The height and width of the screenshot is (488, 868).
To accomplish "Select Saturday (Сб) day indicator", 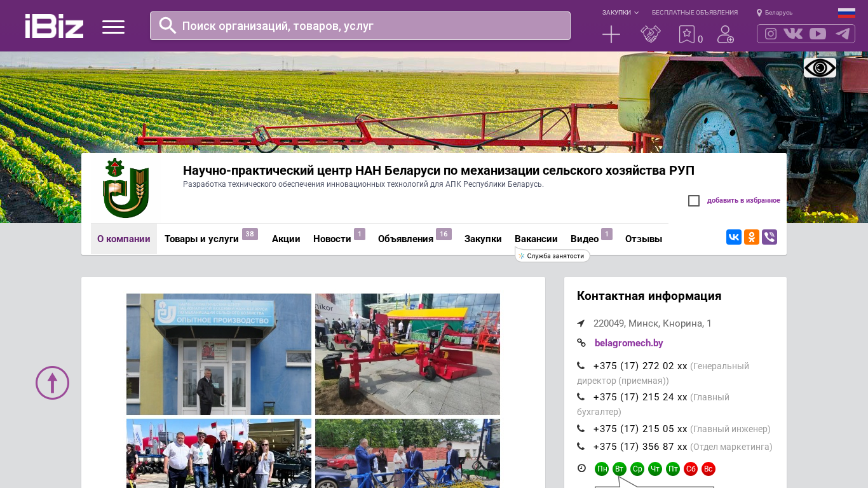I will click(x=691, y=469).
